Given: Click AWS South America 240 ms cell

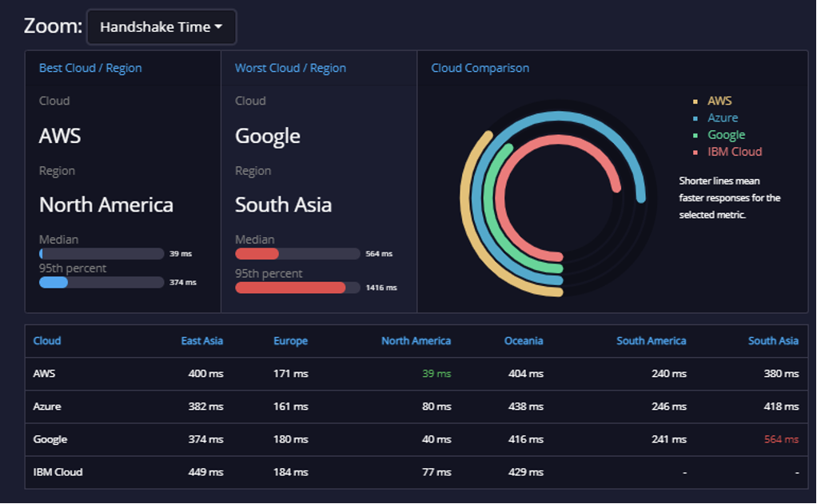Looking at the screenshot, I should click(x=669, y=374).
